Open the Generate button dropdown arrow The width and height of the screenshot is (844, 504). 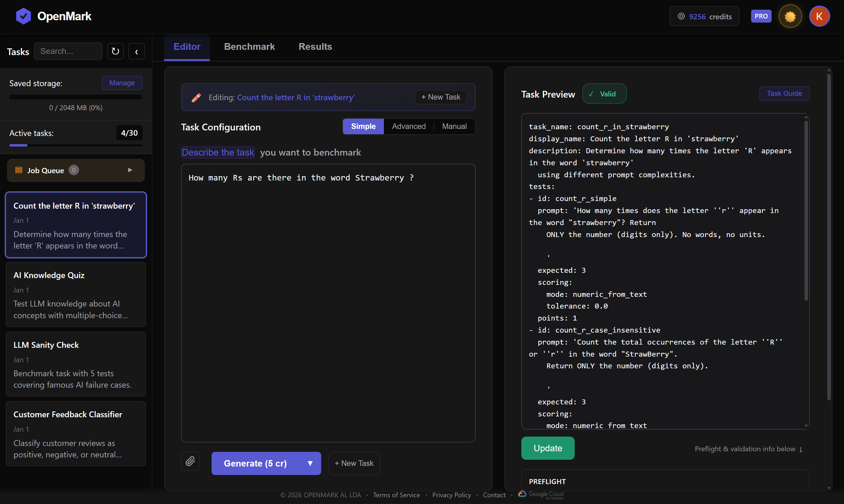pos(310,463)
